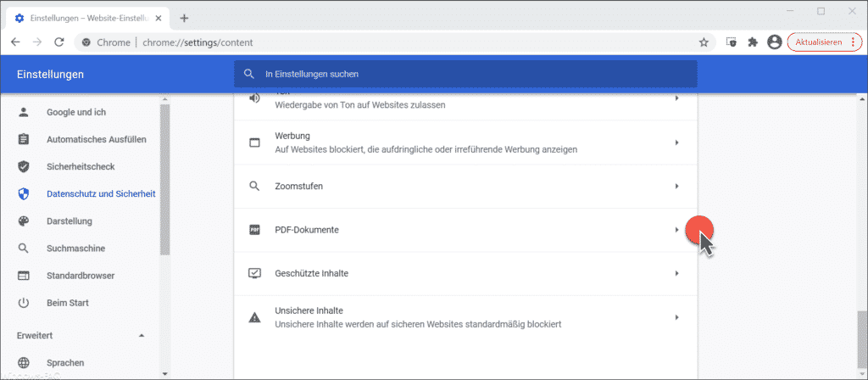This screenshot has width=868, height=380.
Task: Open the Unsichere Inhalte settings row
Action: pyautogui.click(x=465, y=317)
